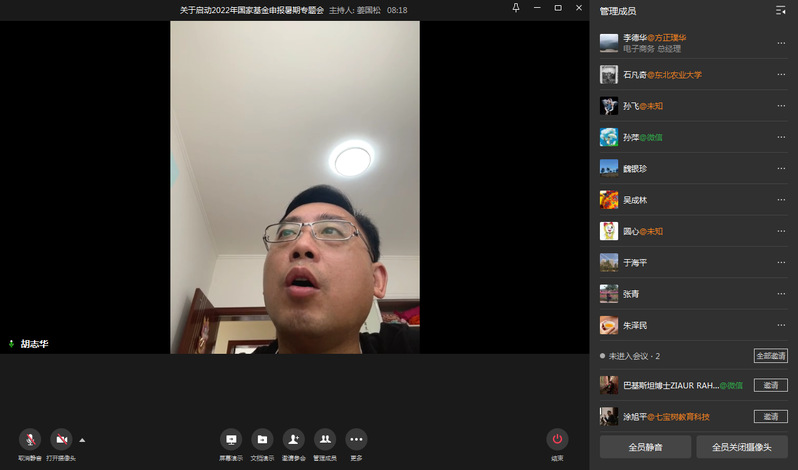Click the 屏幕演示 screen share icon
Image resolution: width=798 pixels, height=470 pixels.
(x=231, y=439)
